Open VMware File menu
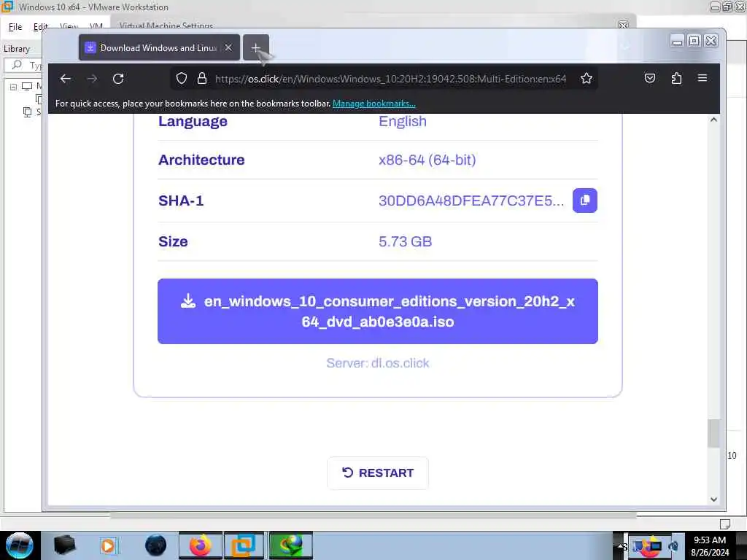This screenshot has height=560, width=747. tap(15, 27)
